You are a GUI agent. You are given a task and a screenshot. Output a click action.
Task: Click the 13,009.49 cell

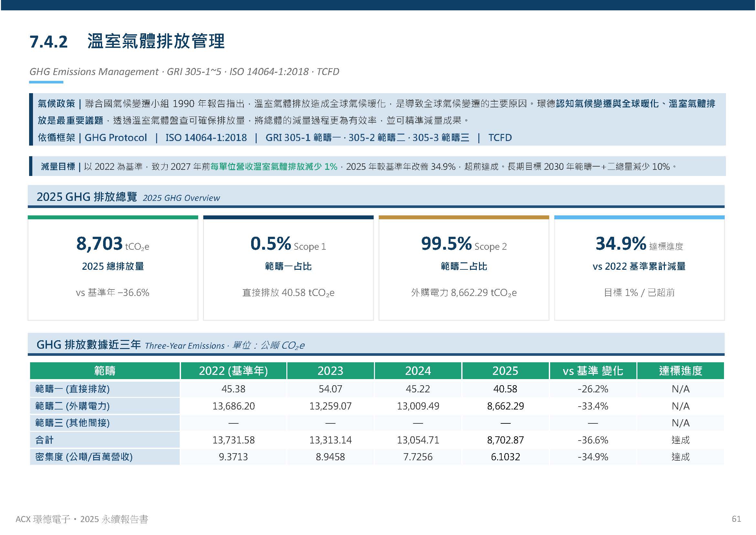click(418, 406)
